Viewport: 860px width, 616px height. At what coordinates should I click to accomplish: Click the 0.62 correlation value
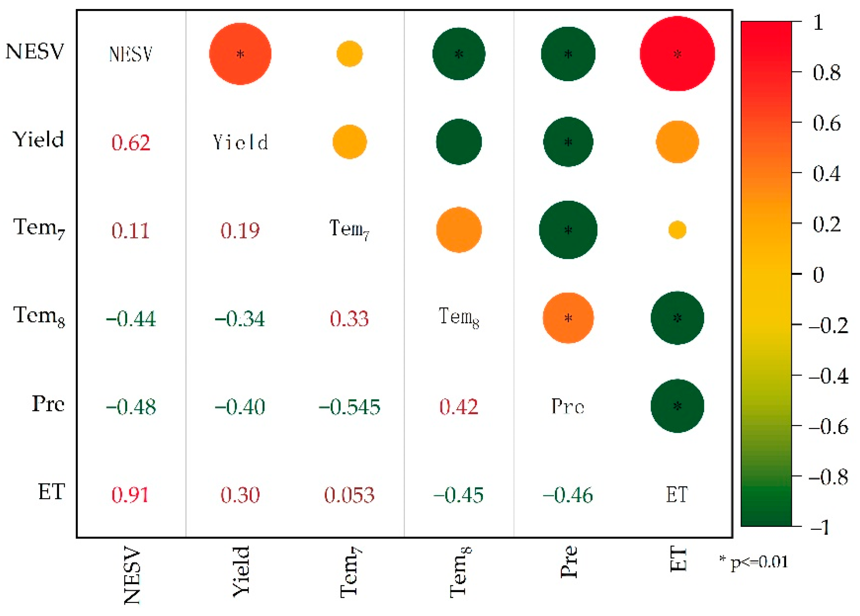(131, 143)
